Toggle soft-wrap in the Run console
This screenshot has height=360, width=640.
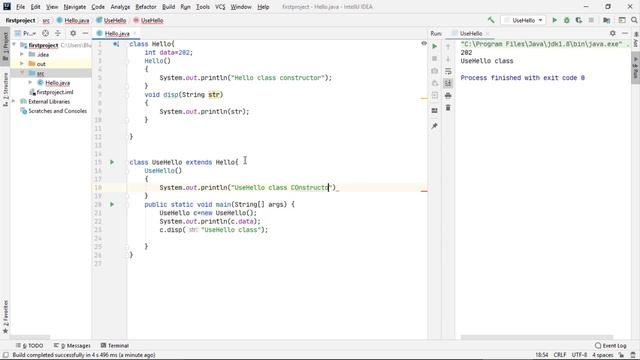coord(448,71)
